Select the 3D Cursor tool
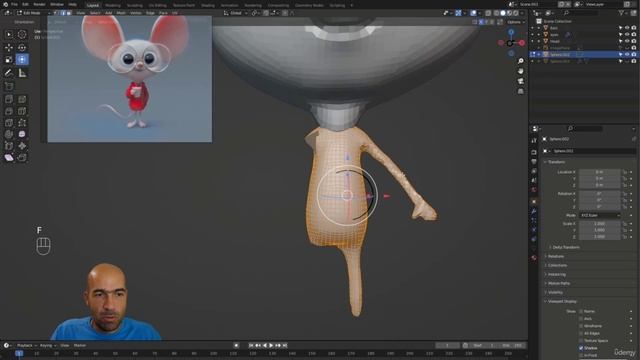The height and width of the screenshot is (360, 640). coord(22,35)
